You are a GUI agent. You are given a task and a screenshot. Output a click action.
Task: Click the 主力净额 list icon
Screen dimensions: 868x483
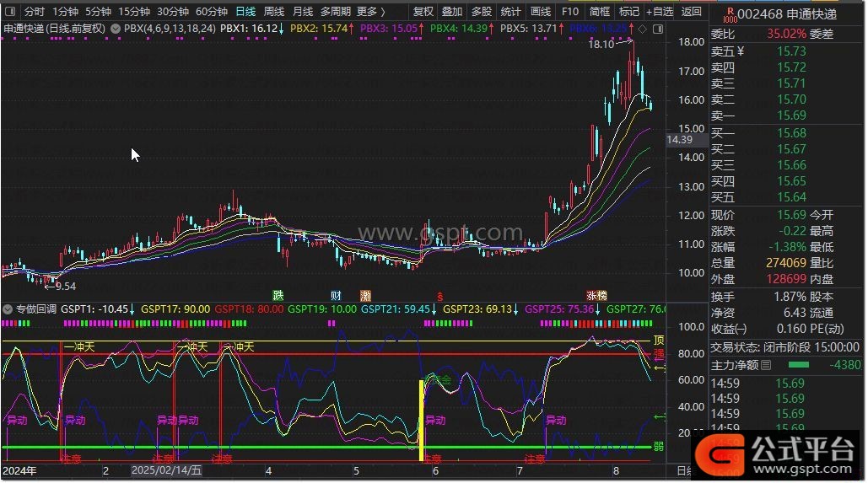[765, 365]
